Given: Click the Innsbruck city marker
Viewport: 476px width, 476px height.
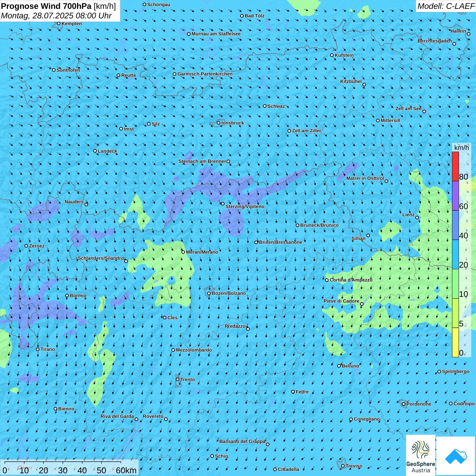Looking at the screenshot, I should tap(219, 123).
